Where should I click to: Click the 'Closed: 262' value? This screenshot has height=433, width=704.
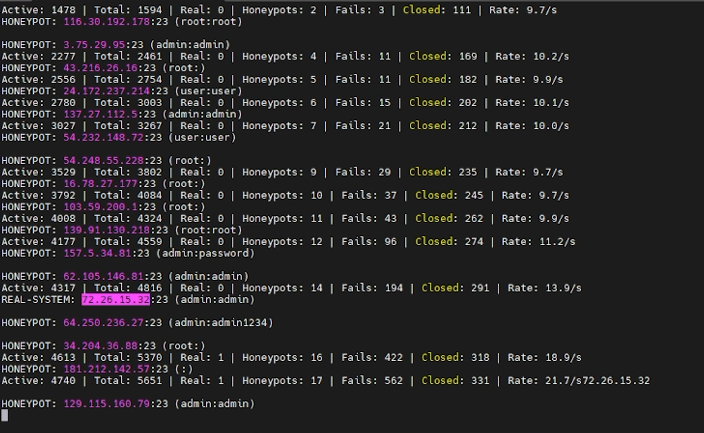pos(449,219)
